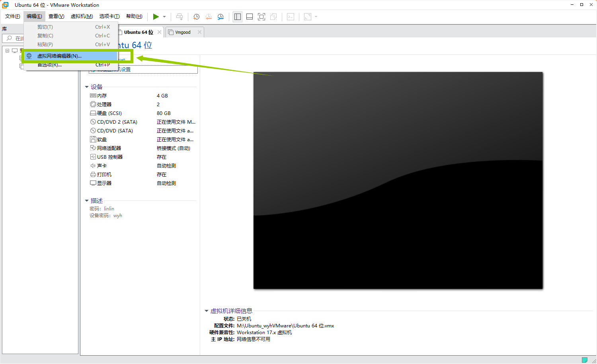Click the 硬盘 (SCSI) device icon
The image size is (597, 364).
pos(93,113)
